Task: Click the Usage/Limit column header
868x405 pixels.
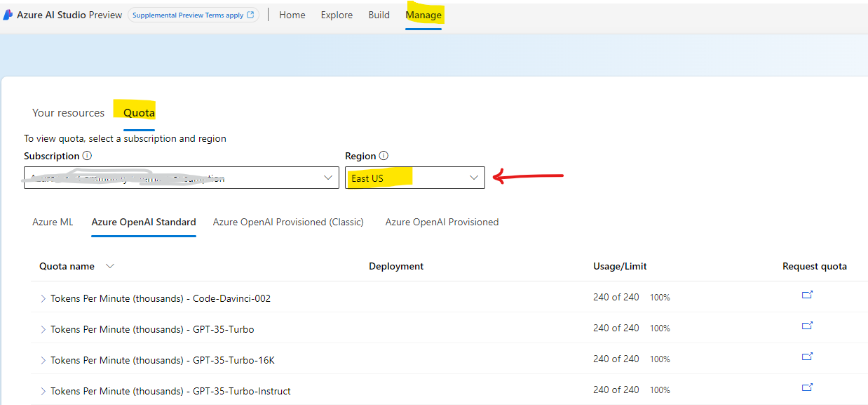Action: point(620,266)
